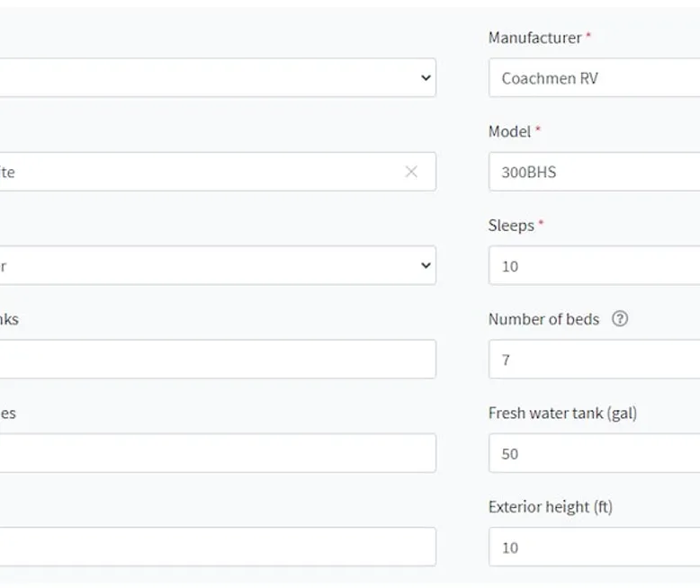Focus empty field left of Exterior height

click(x=218, y=547)
